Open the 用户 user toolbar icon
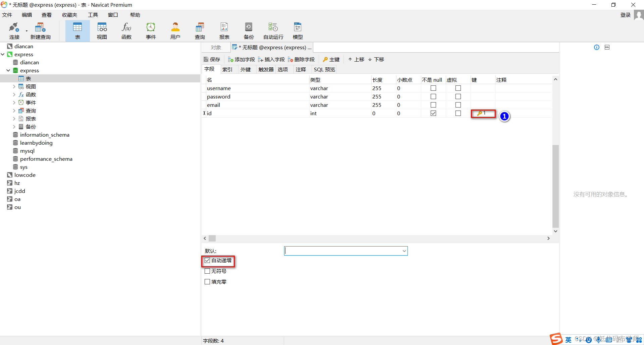Screen dimensions: 644x345 click(x=175, y=31)
